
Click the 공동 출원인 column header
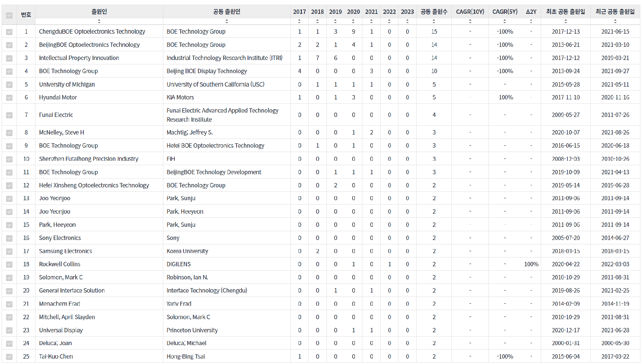[227, 11]
